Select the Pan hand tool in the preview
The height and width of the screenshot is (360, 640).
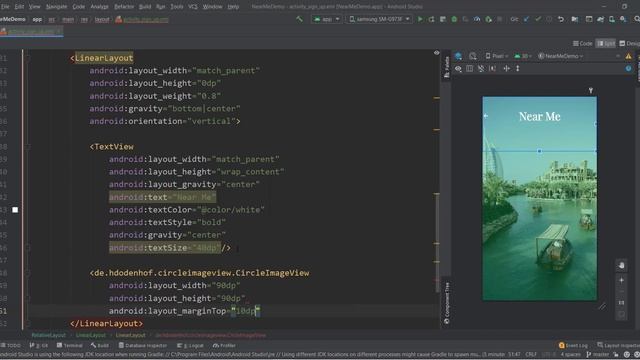pos(621,265)
